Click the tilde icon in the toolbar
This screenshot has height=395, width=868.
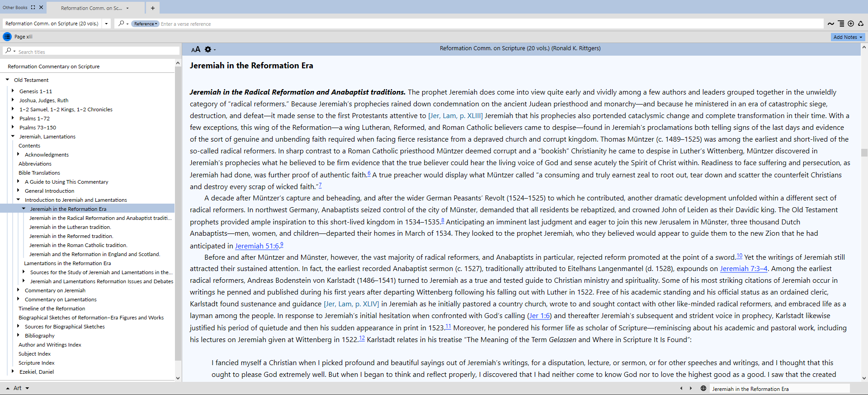831,24
